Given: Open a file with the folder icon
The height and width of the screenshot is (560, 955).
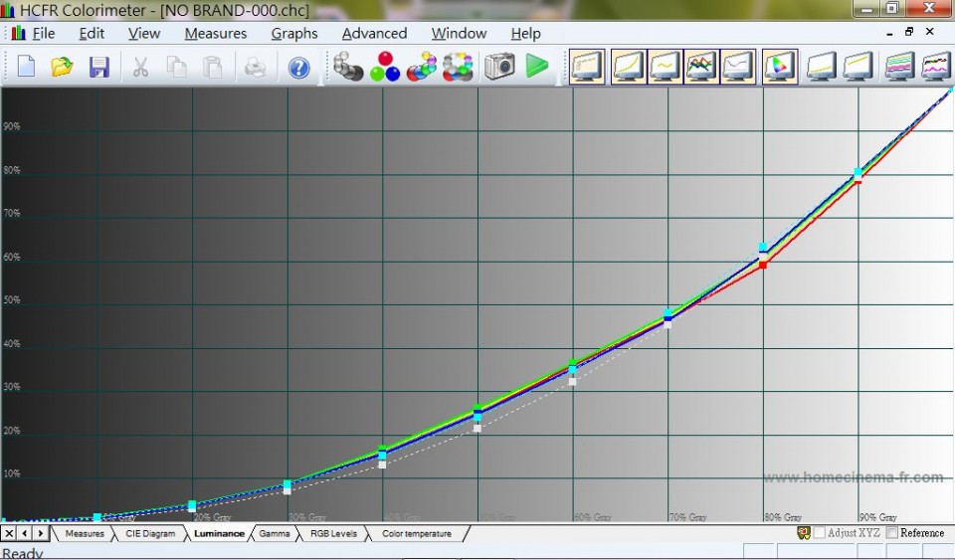Looking at the screenshot, I should 62,67.
